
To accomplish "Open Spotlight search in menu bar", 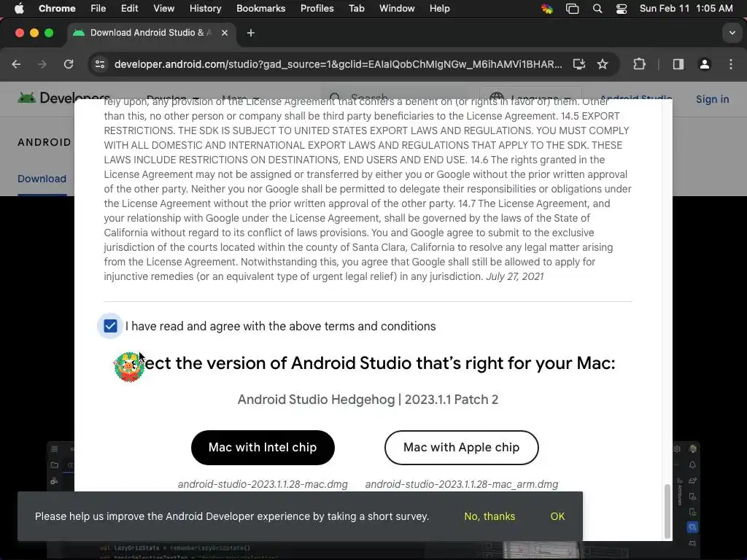I will point(597,9).
